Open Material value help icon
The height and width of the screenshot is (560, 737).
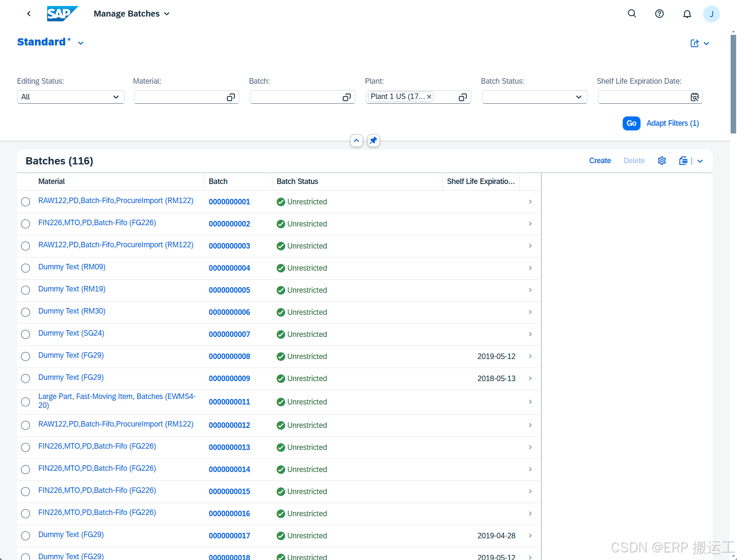[x=231, y=97]
